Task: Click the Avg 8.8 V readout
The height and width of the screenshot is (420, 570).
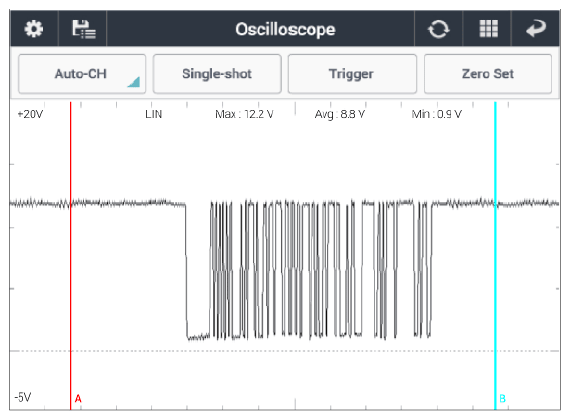Action: click(340, 114)
